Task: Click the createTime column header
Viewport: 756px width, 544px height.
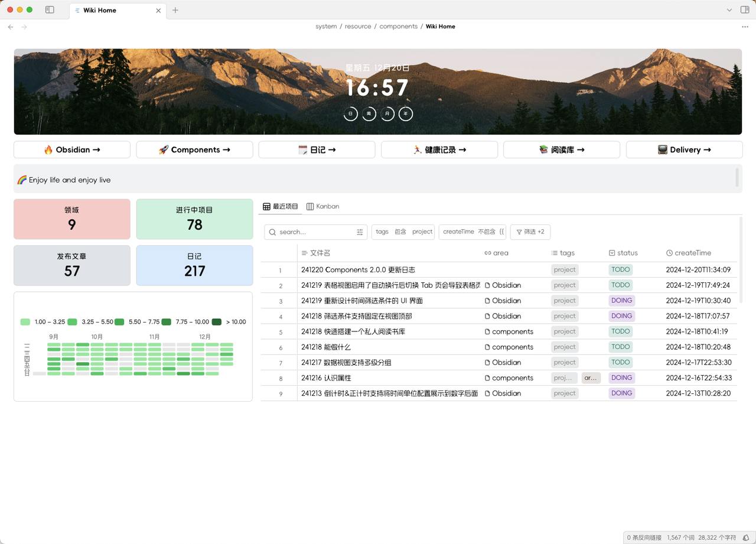Action: (689, 253)
